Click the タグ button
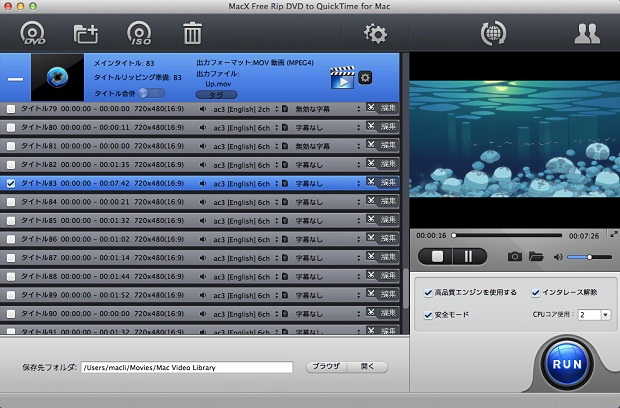This screenshot has width=620, height=408. (216, 95)
